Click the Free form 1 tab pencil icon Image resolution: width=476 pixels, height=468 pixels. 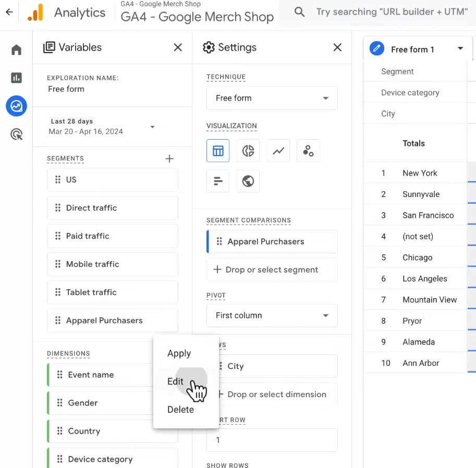377,48
